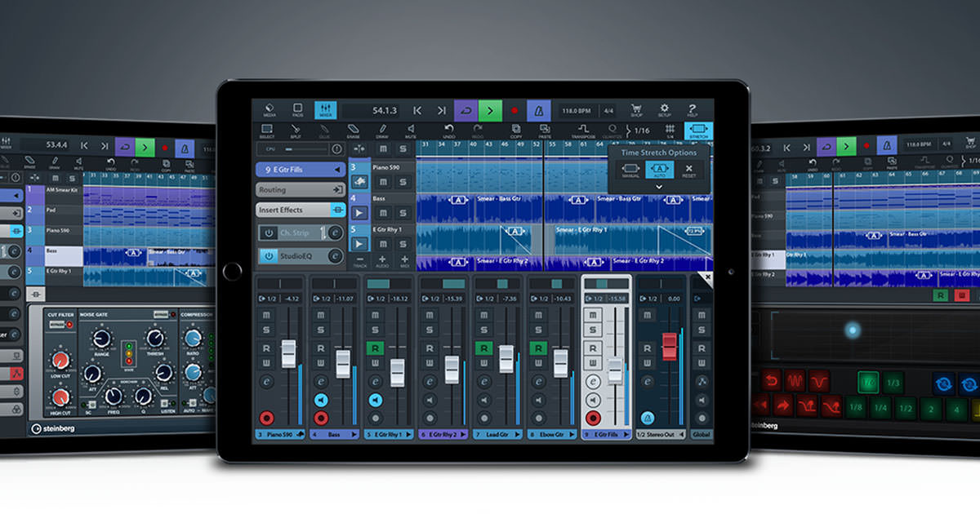Image resolution: width=980 pixels, height=514 pixels.
Task: Click Add MIDI track plus icon
Action: (x=404, y=260)
